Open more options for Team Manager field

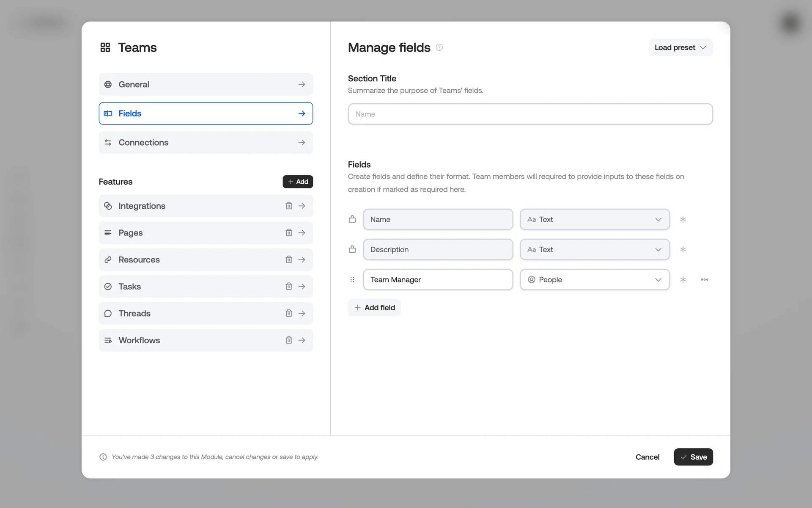click(704, 280)
